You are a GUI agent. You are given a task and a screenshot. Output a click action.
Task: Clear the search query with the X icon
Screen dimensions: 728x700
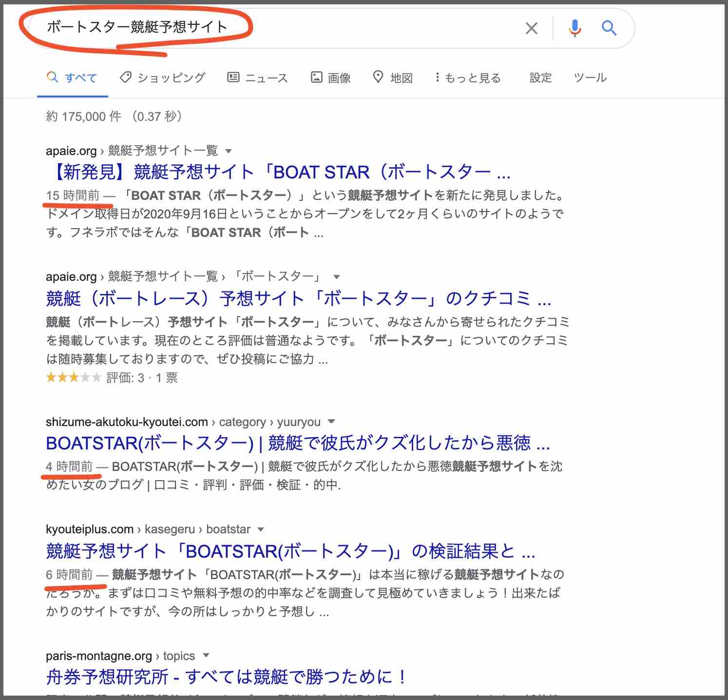pyautogui.click(x=531, y=28)
